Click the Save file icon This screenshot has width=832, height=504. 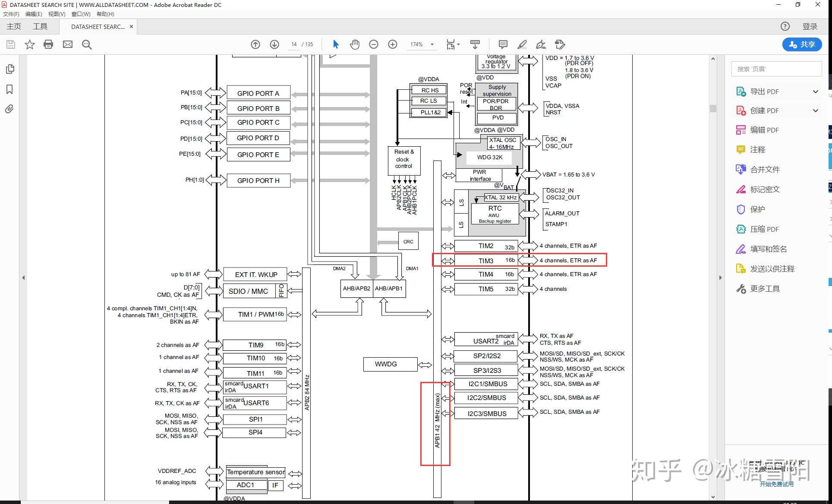[x=11, y=44]
